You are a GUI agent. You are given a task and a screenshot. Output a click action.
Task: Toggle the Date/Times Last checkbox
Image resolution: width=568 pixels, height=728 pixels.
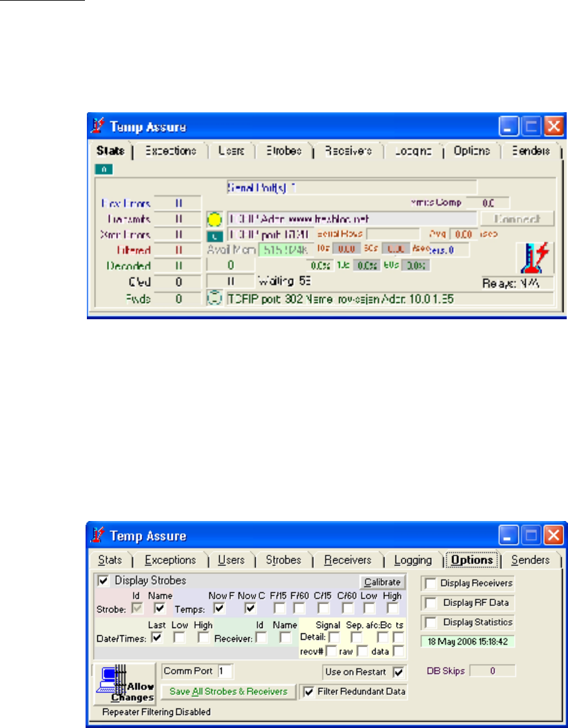point(158,637)
